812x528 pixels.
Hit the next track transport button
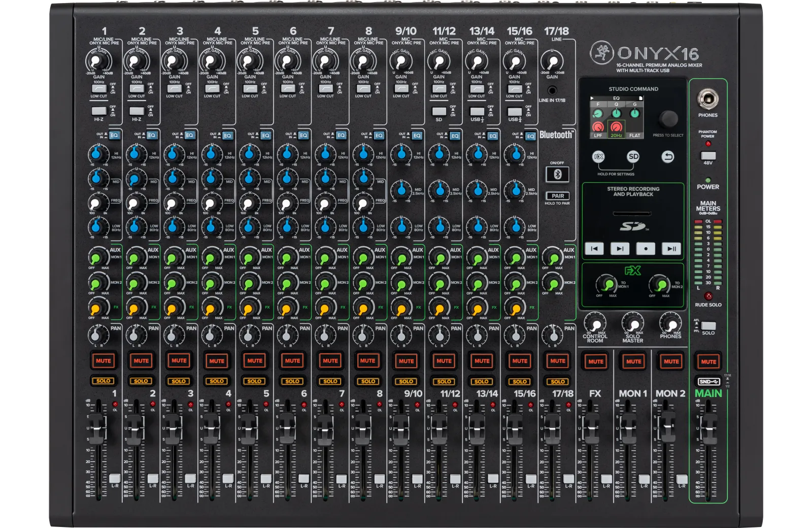pyautogui.click(x=620, y=249)
